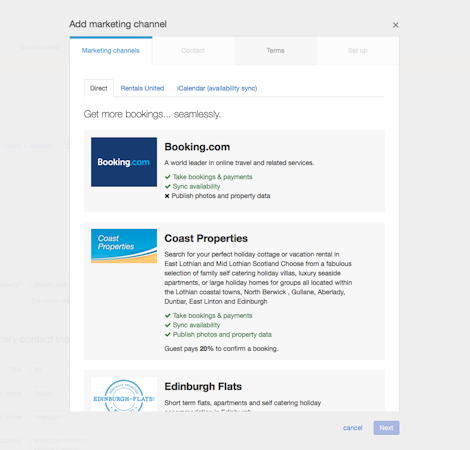Close the Add marketing channel dialog
470x450 pixels.
(x=395, y=25)
